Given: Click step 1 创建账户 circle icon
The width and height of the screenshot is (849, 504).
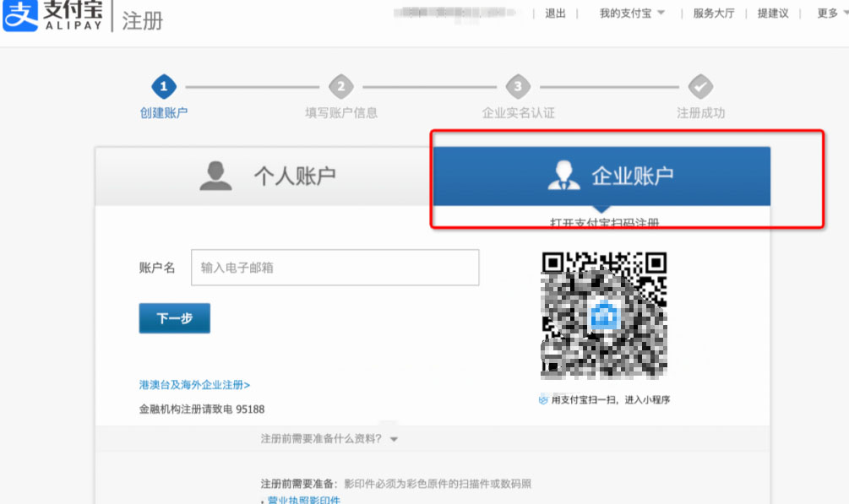Looking at the screenshot, I should (x=163, y=85).
